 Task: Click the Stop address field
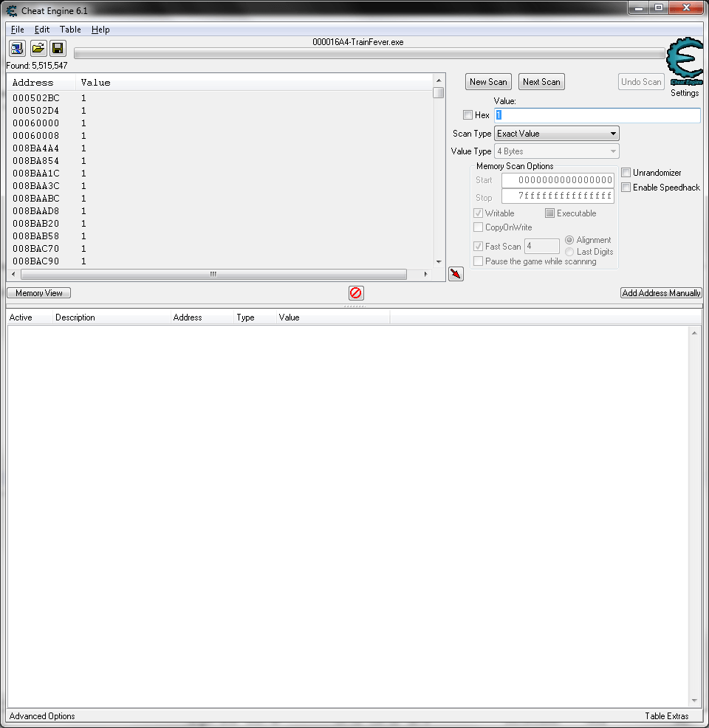click(x=558, y=196)
